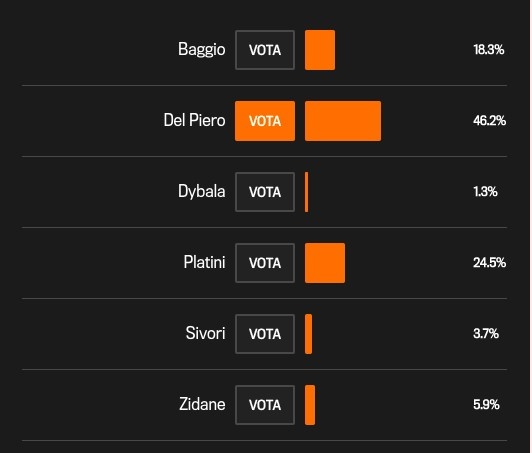Click the Baggio name label
The image size is (532, 453).
coord(202,50)
